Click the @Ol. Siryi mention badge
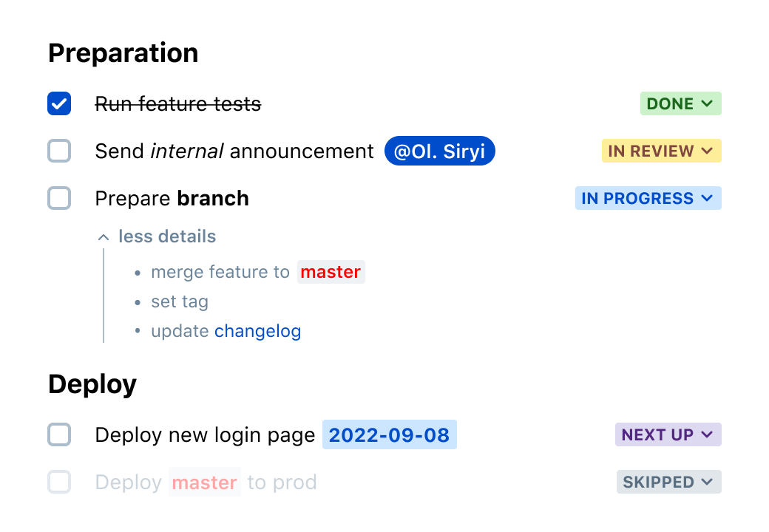 pos(439,151)
